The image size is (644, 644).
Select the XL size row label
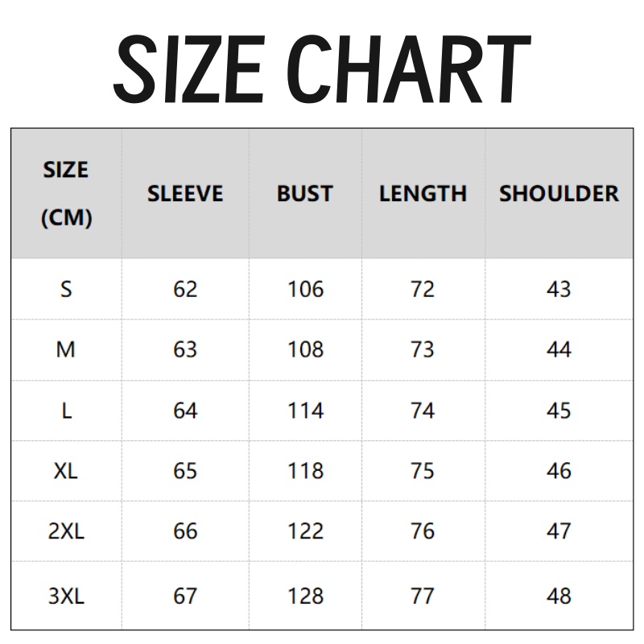66,471
